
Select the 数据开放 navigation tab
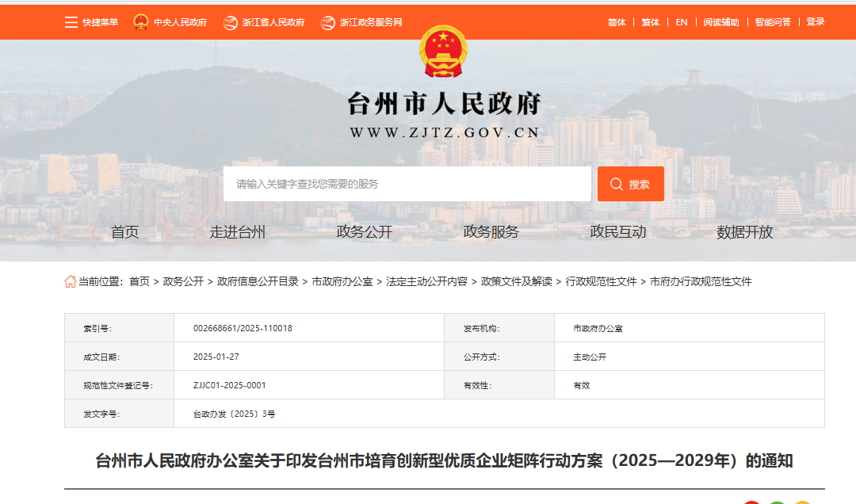click(x=745, y=232)
